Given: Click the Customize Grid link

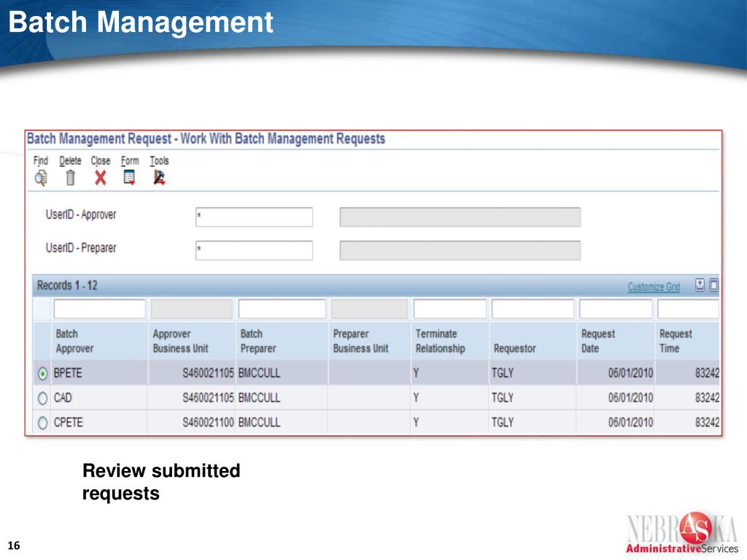Looking at the screenshot, I should [x=654, y=287].
